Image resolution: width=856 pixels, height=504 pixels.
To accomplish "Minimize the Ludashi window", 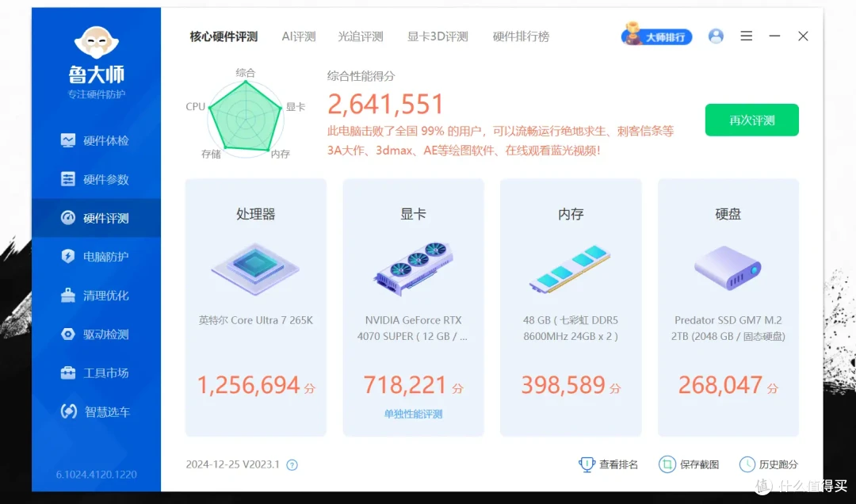I will click(774, 36).
